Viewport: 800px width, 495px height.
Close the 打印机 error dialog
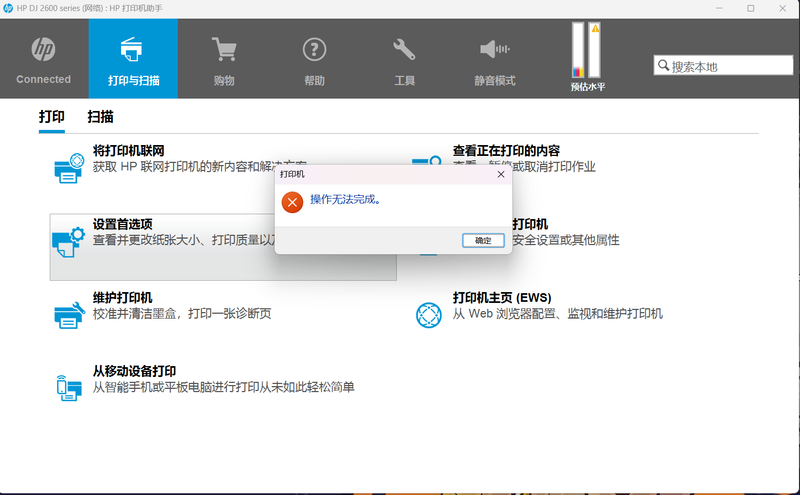click(501, 174)
